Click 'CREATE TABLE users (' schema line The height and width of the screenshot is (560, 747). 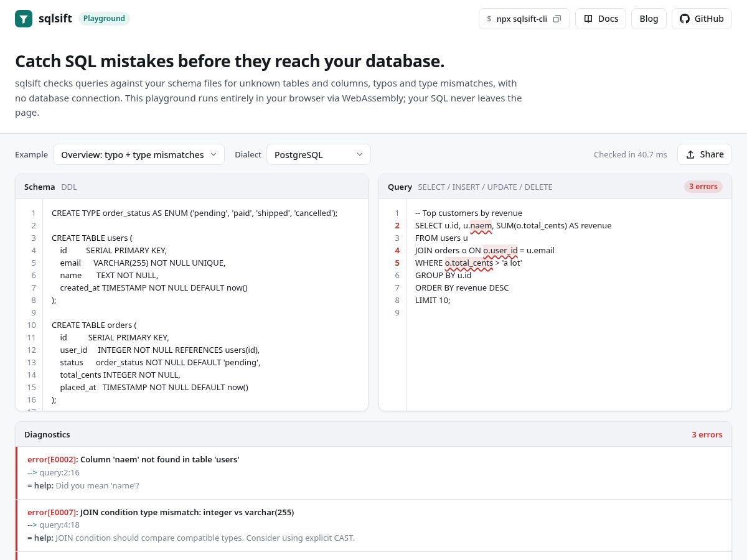pos(92,238)
